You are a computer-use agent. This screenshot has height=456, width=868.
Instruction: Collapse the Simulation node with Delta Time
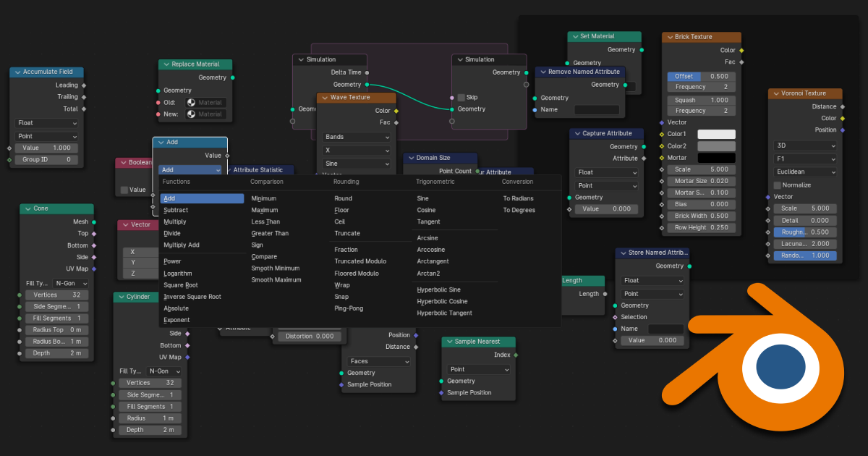click(x=300, y=59)
